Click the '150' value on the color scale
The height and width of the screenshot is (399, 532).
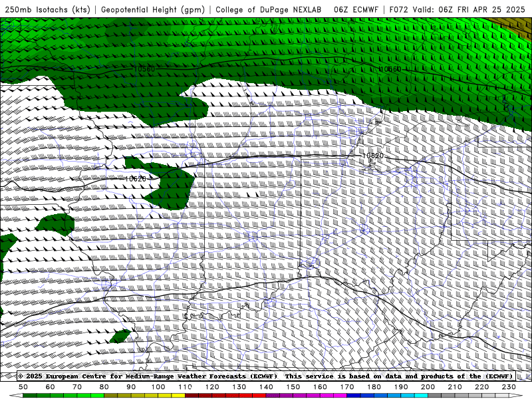(x=293, y=387)
